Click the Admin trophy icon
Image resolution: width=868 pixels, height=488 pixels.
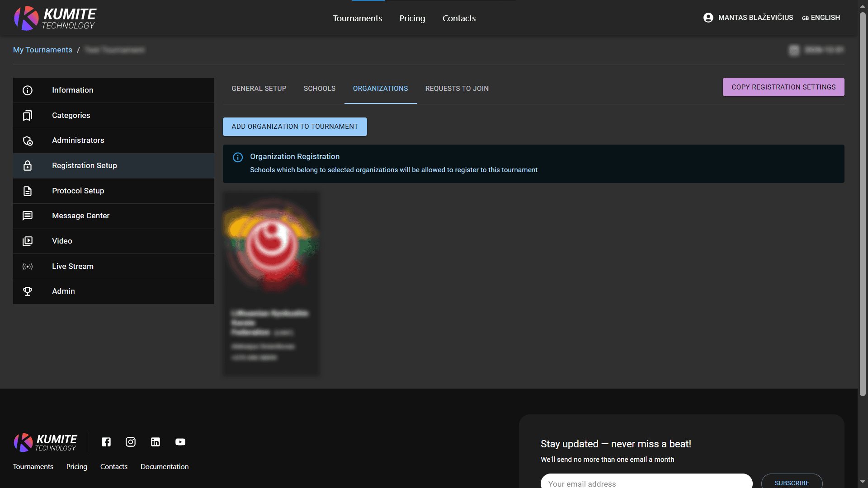coord(28,291)
